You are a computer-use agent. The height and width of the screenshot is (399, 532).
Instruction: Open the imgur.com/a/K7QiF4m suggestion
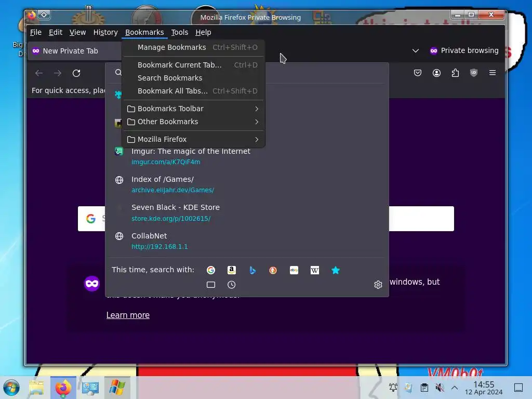tap(247, 156)
